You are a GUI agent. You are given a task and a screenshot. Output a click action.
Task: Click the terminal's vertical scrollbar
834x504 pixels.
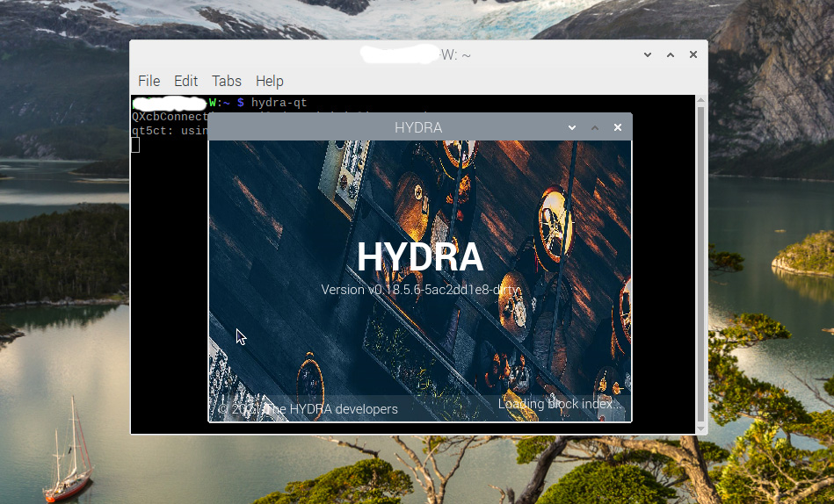[x=700, y=263]
